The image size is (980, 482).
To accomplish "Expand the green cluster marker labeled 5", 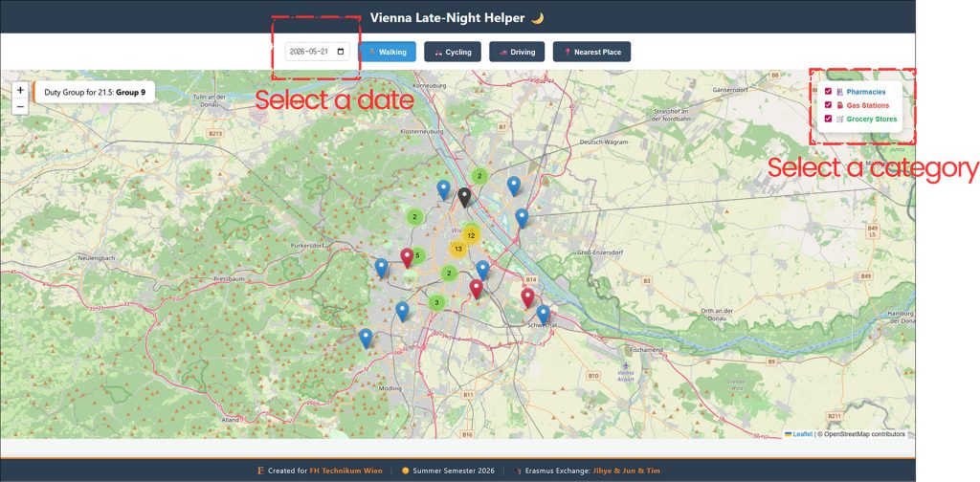I will pyautogui.click(x=417, y=255).
